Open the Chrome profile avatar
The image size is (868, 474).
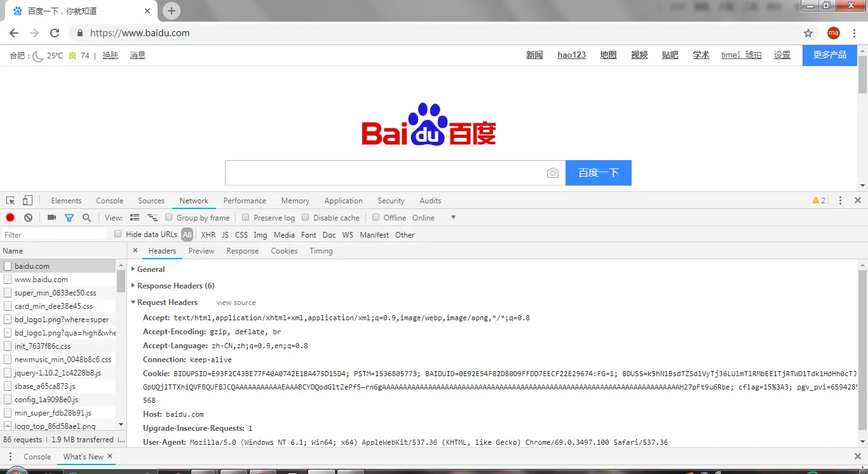[833, 33]
